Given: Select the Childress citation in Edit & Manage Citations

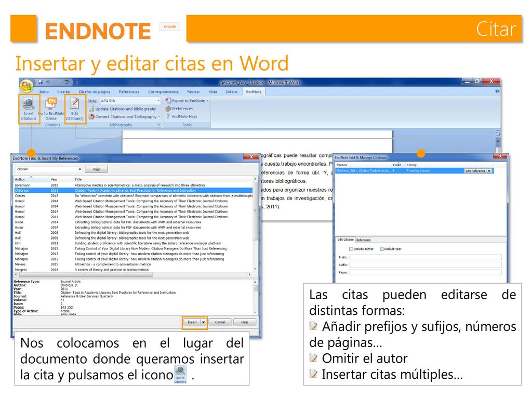Looking at the screenshot, I should (x=414, y=171).
